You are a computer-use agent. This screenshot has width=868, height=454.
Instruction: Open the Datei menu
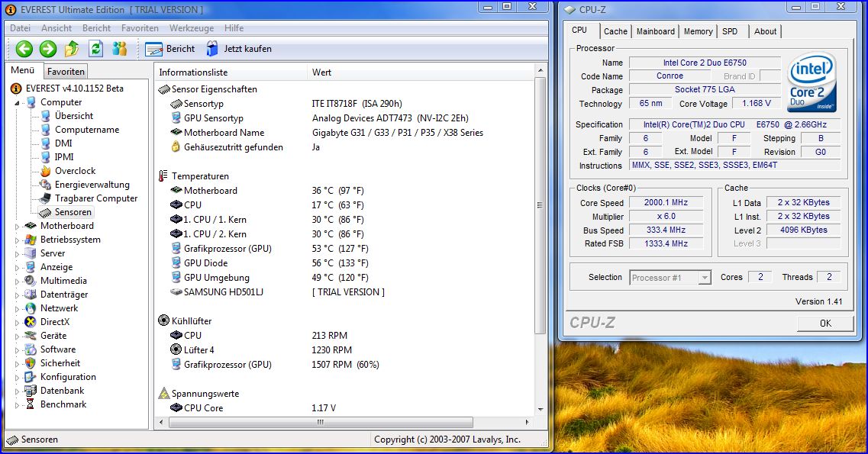point(20,28)
